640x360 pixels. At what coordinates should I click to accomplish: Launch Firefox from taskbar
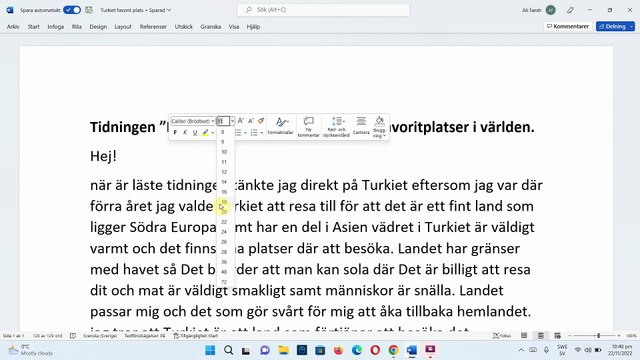[x=338, y=350]
